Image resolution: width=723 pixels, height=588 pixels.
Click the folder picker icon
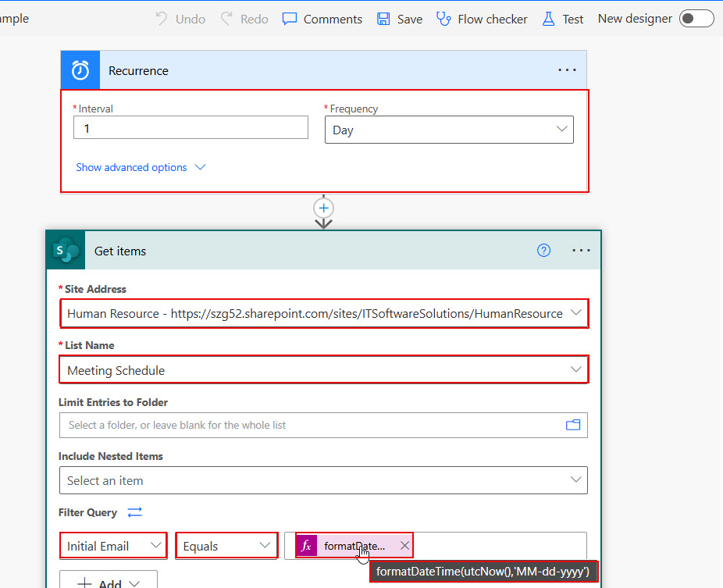coord(573,425)
